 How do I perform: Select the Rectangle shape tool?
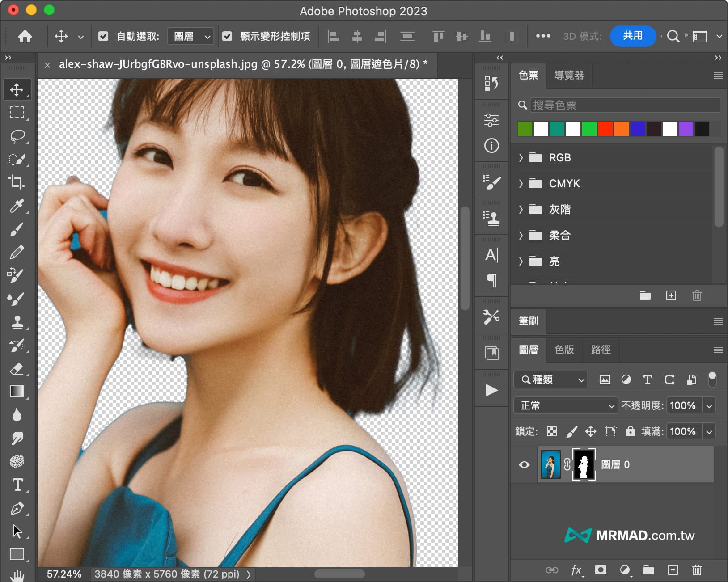click(17, 554)
